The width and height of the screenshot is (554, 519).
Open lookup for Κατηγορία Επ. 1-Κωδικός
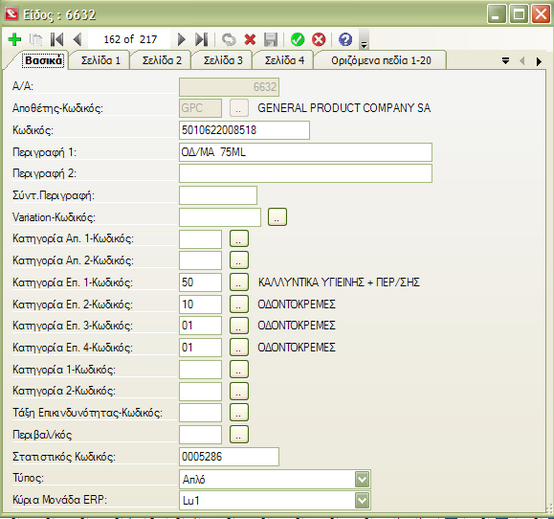[239, 282]
